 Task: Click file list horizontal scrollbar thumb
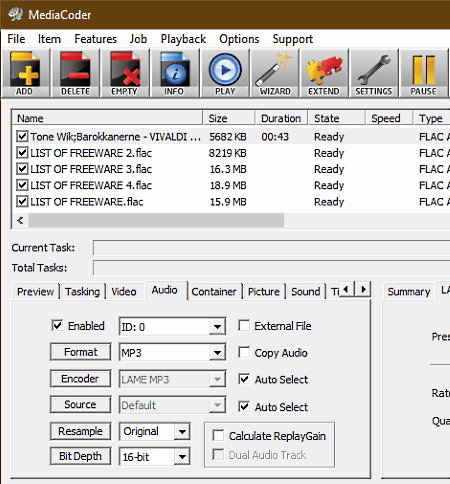(156, 220)
